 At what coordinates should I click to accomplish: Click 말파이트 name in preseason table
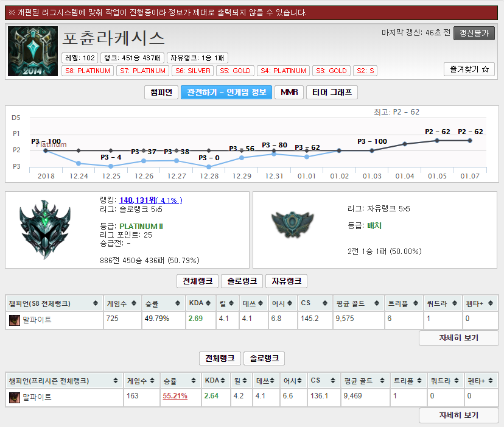(37, 397)
